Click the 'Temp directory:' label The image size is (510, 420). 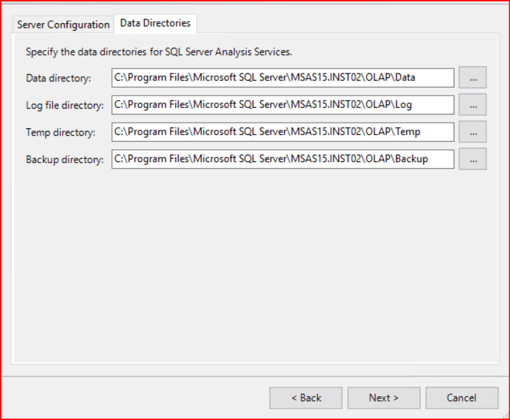(x=60, y=132)
